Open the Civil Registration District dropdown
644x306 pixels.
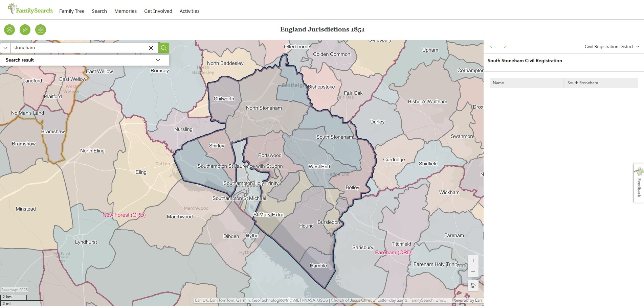[x=612, y=47]
